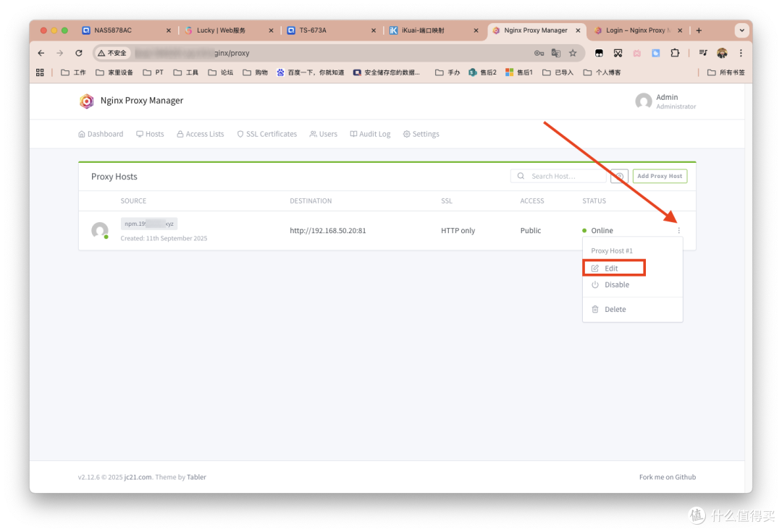Close the iKuai tab
Viewport: 782px width, 532px height.
coord(476,30)
